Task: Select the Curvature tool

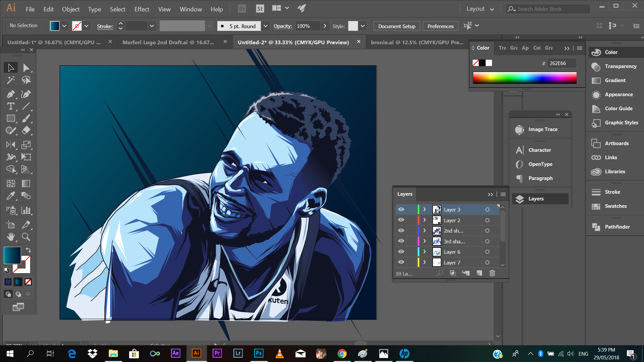Action: coord(26,94)
